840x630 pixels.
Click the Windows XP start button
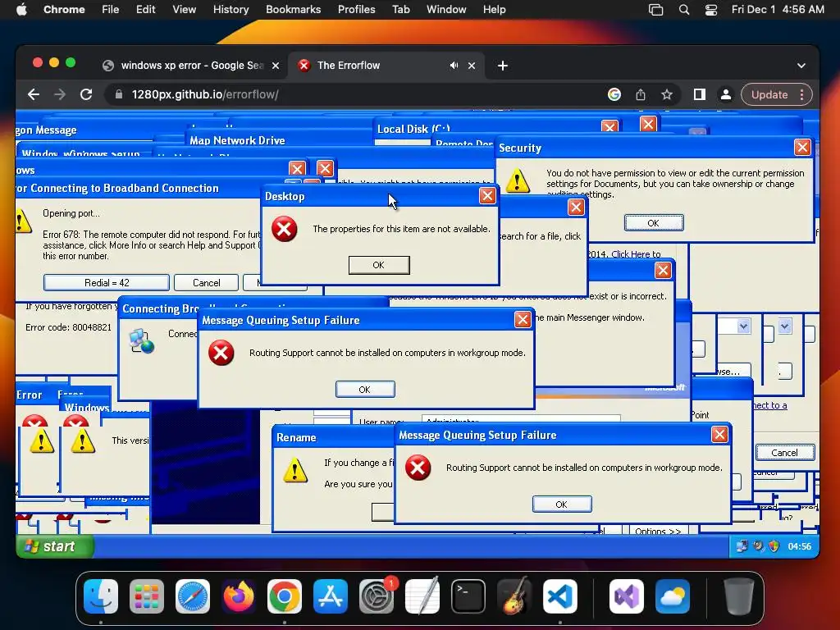coord(55,546)
